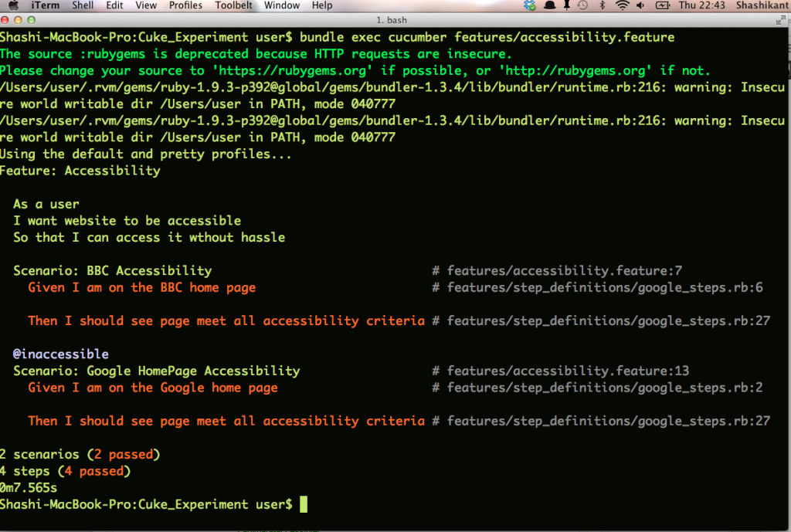The width and height of the screenshot is (791, 532).
Task: Click the 'http://rubygems.org' URL text
Action: coord(575,70)
